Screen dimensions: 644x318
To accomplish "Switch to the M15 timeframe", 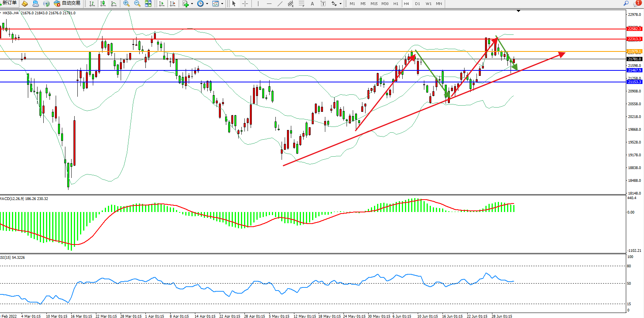I will coord(374,3).
